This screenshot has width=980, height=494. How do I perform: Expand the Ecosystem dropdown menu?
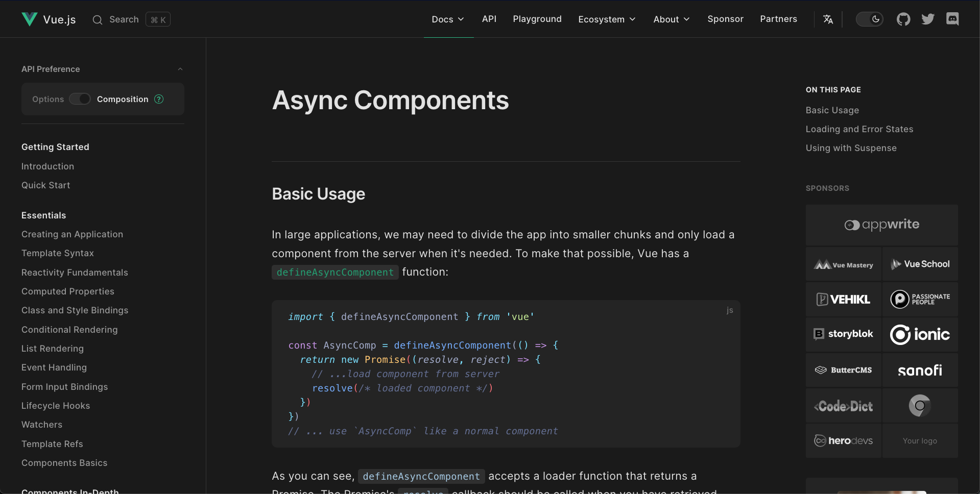point(607,19)
